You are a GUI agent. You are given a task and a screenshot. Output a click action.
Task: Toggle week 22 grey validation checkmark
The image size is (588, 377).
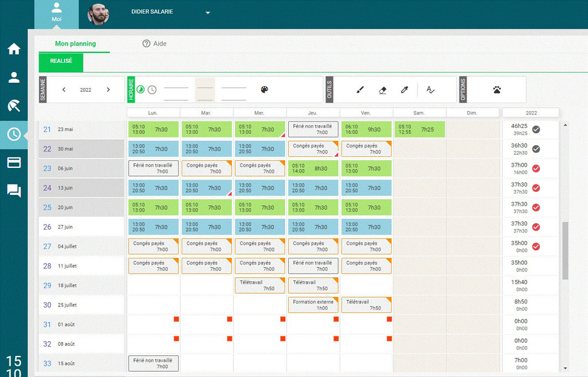pos(536,149)
